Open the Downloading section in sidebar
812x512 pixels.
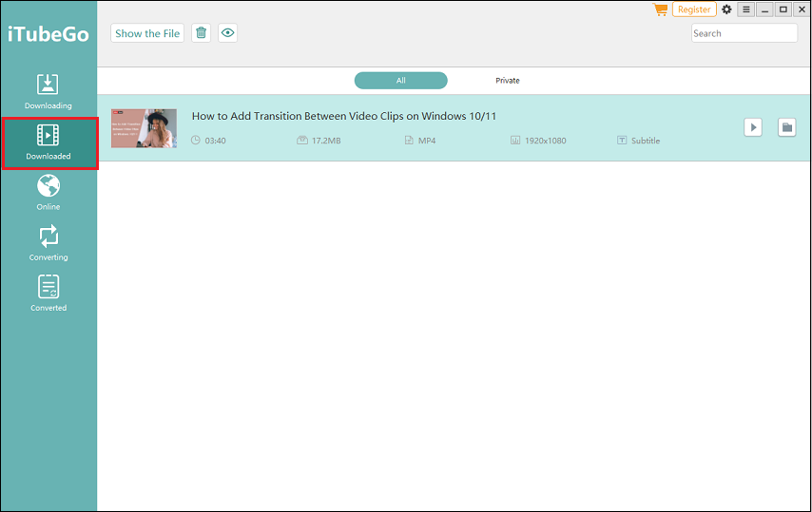tap(48, 91)
